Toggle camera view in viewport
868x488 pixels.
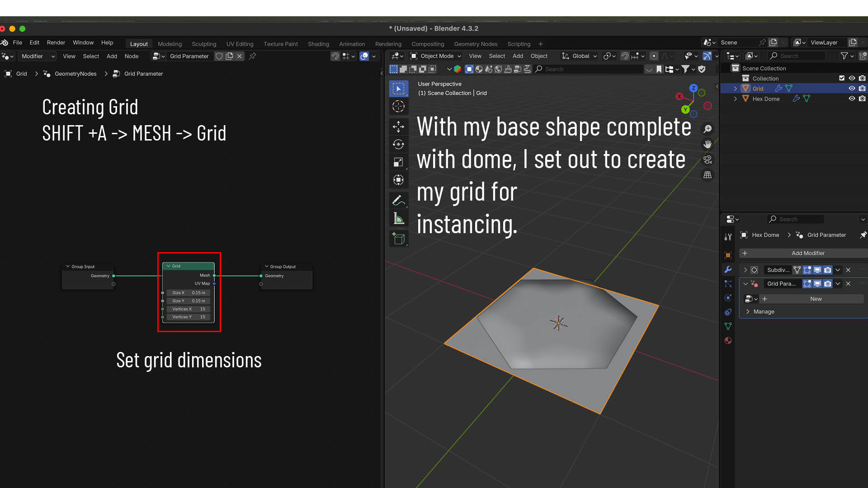tap(708, 160)
